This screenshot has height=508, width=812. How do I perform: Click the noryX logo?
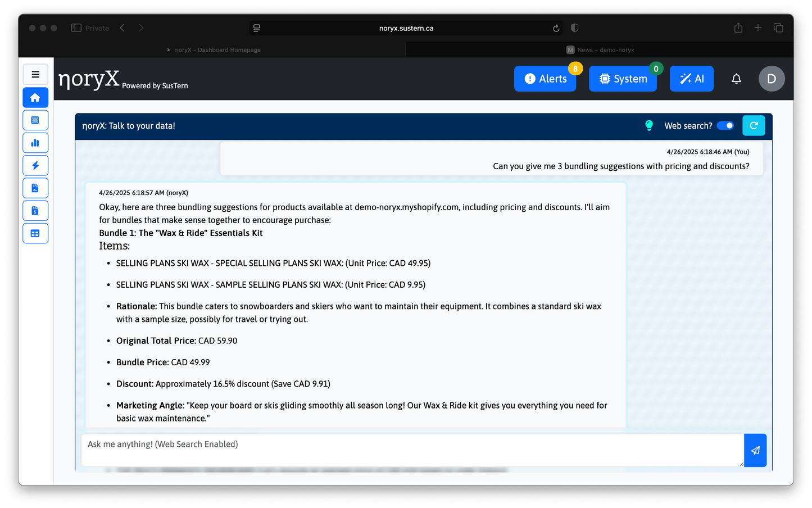(89, 79)
